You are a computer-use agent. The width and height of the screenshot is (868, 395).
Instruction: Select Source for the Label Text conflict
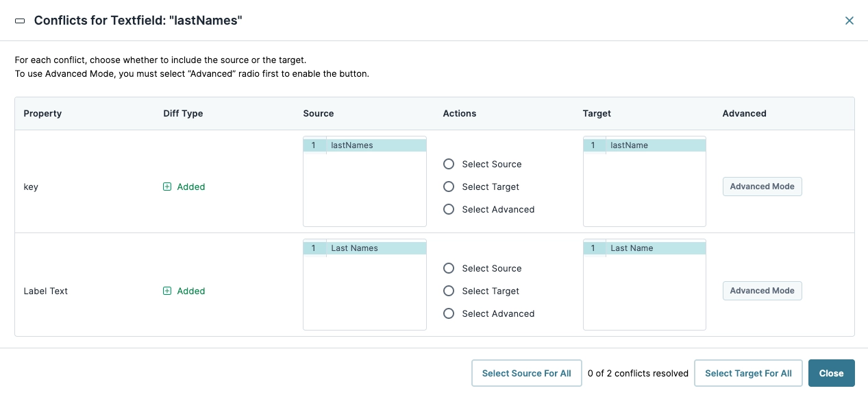click(449, 268)
